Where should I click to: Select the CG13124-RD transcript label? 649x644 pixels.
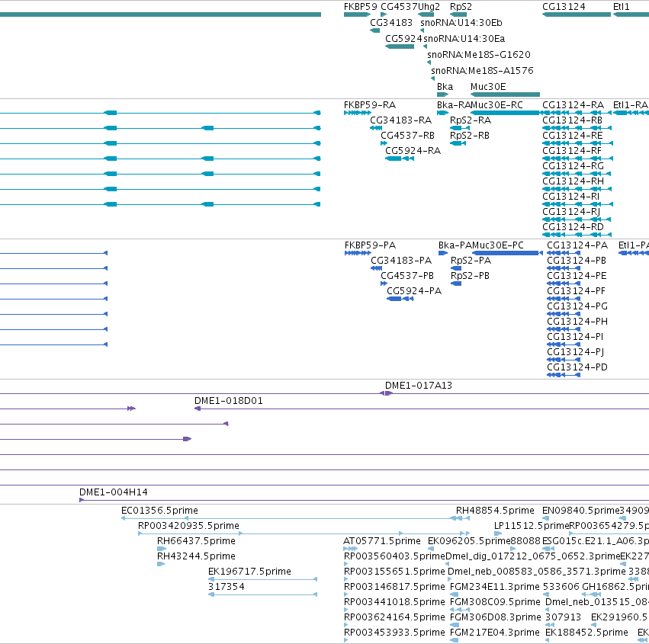(573, 226)
